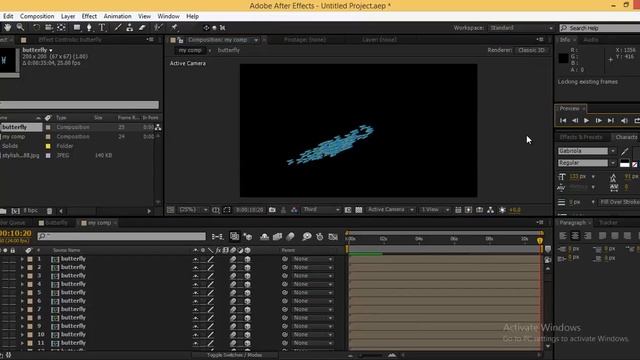The height and width of the screenshot is (360, 640).
Task: Select the Rotation tool
Action: click(36, 27)
